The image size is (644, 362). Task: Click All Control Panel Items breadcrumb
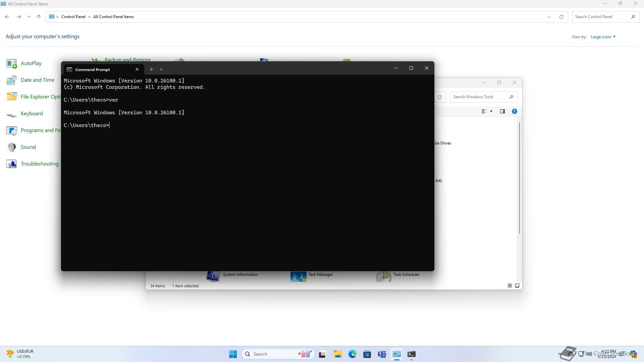(113, 17)
